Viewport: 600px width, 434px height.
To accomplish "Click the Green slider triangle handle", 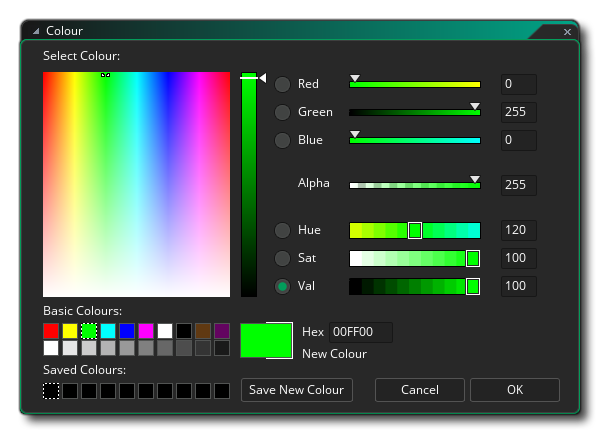I will coord(475,106).
